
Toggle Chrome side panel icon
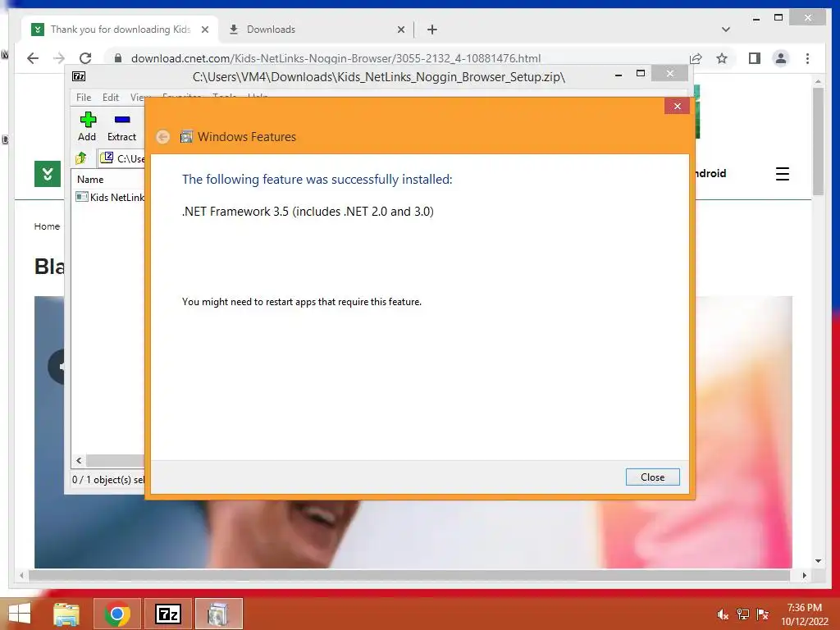click(x=755, y=58)
